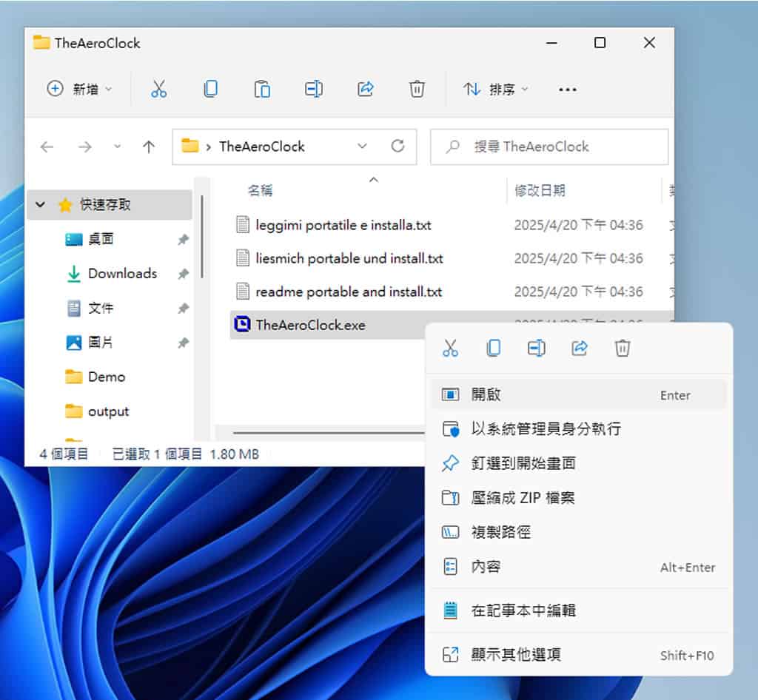
Task: Open Downloads in navigation pane
Action: [x=122, y=274]
